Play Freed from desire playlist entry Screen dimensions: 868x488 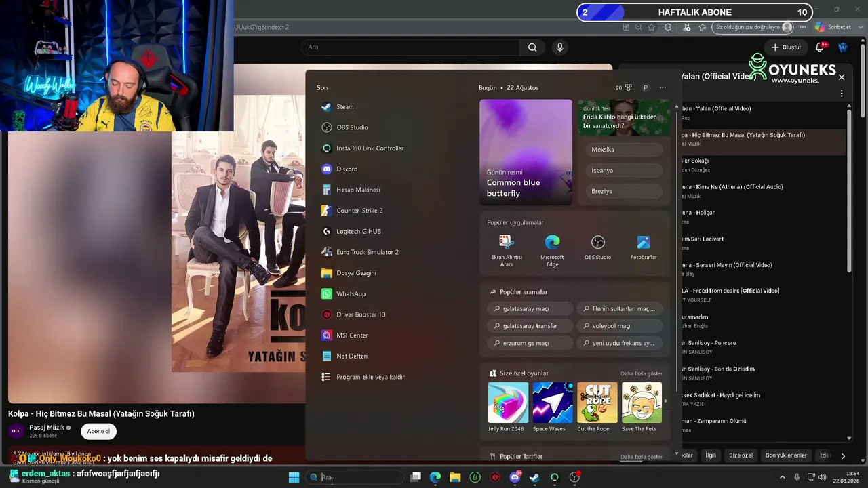(x=764, y=295)
